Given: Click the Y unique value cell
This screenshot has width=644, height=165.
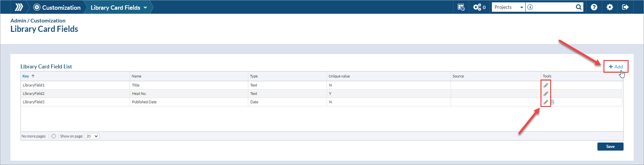Looking at the screenshot, I should click(x=389, y=94).
